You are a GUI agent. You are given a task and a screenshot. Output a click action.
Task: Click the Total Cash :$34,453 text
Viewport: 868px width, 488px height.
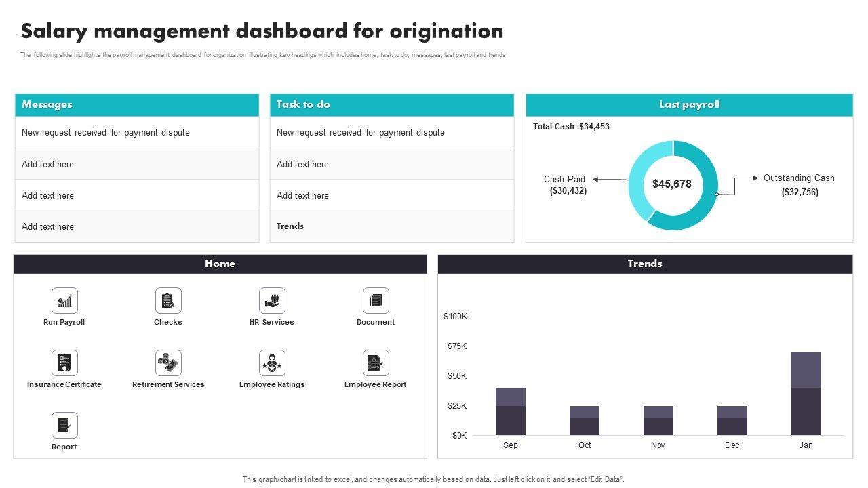point(571,127)
